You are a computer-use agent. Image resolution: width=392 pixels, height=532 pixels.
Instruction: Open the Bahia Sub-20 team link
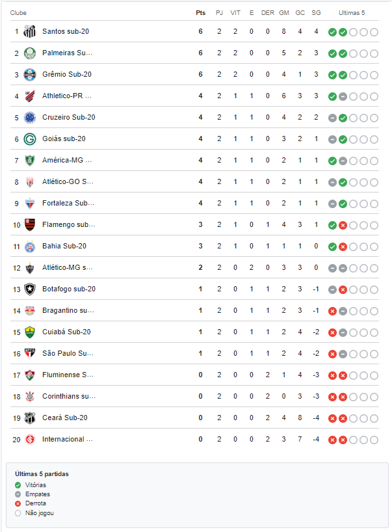click(64, 246)
